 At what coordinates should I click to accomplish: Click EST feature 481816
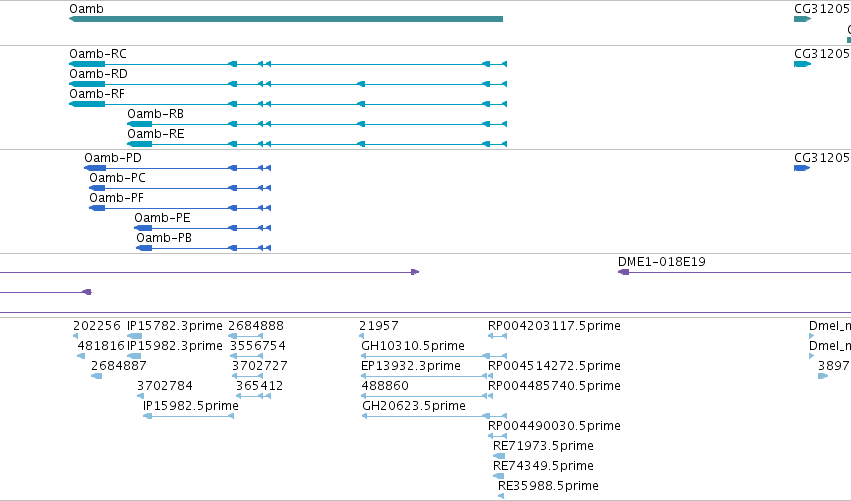pyautogui.click(x=101, y=346)
